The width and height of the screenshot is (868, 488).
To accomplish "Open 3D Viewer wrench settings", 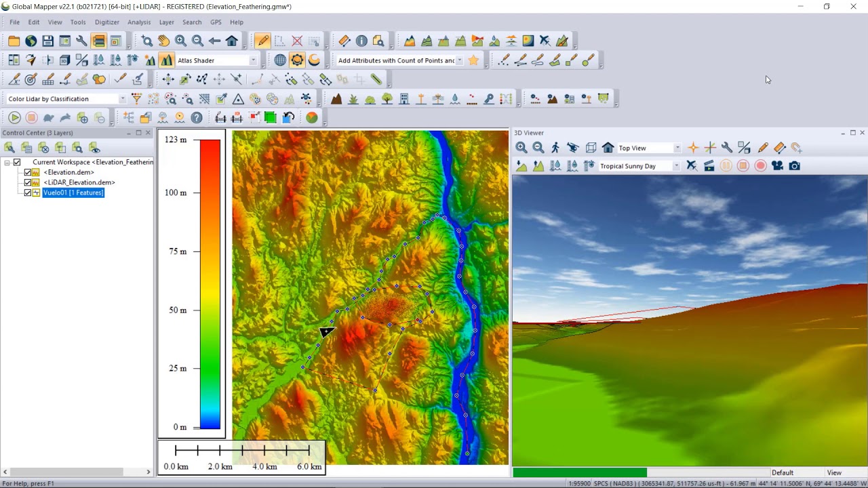I will (727, 148).
